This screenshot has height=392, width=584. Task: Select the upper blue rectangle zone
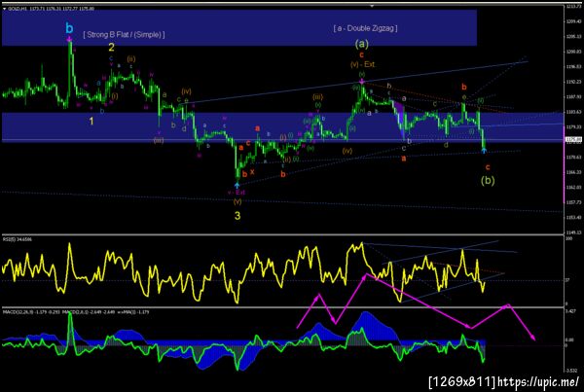[239, 27]
